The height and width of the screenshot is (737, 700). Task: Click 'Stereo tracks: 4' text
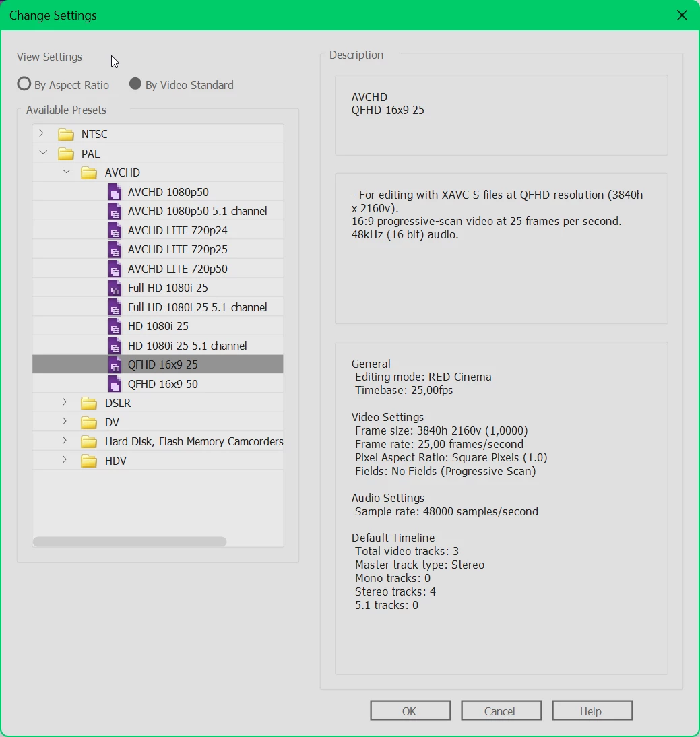(395, 591)
